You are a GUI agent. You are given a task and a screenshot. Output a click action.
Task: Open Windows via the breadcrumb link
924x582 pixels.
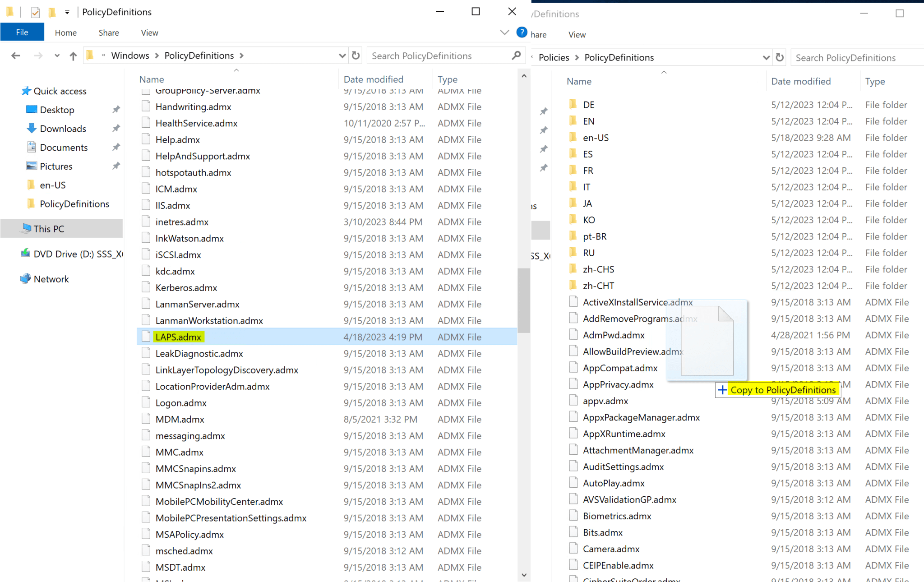(130, 55)
